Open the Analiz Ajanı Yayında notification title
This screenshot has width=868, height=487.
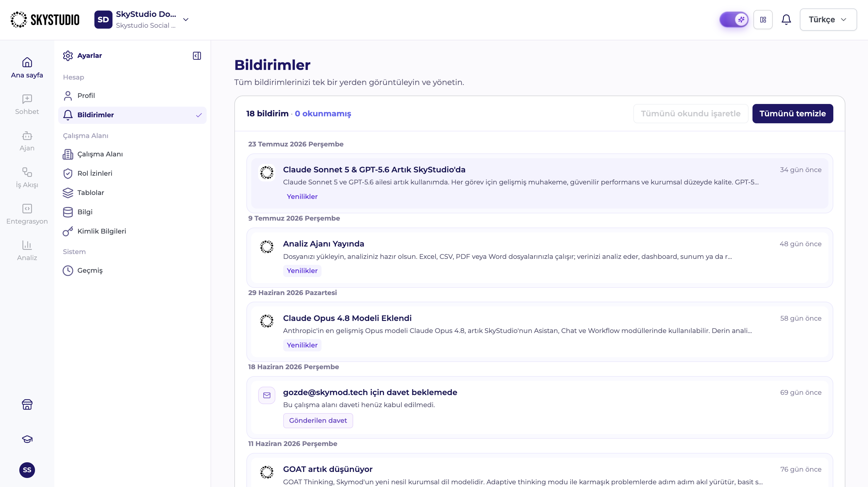tap(324, 243)
